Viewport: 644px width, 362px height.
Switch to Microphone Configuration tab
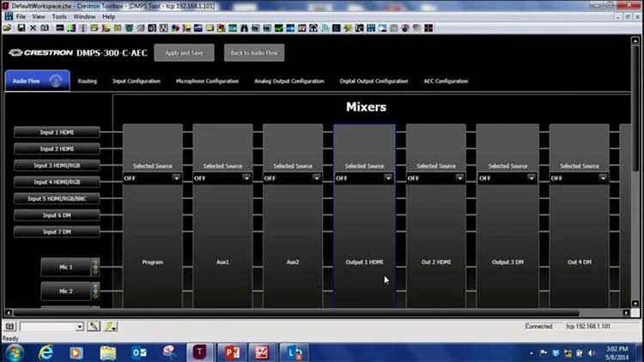point(207,81)
